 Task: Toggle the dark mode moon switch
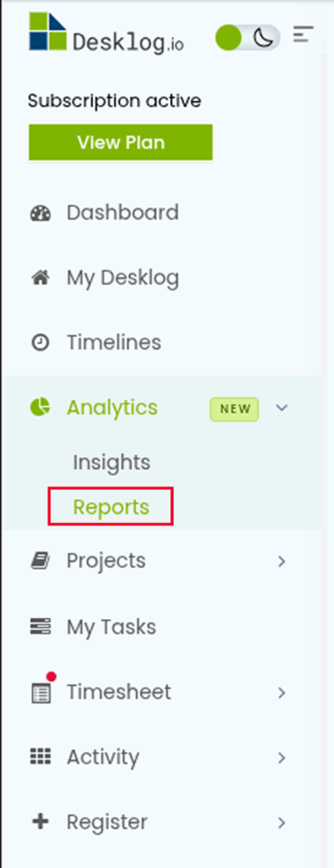pyautogui.click(x=248, y=37)
